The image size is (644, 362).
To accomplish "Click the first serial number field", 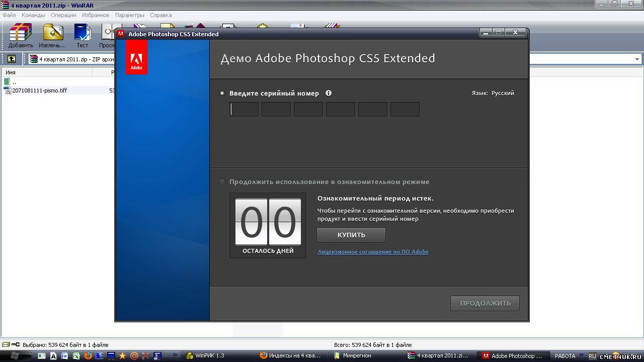I will 244,109.
